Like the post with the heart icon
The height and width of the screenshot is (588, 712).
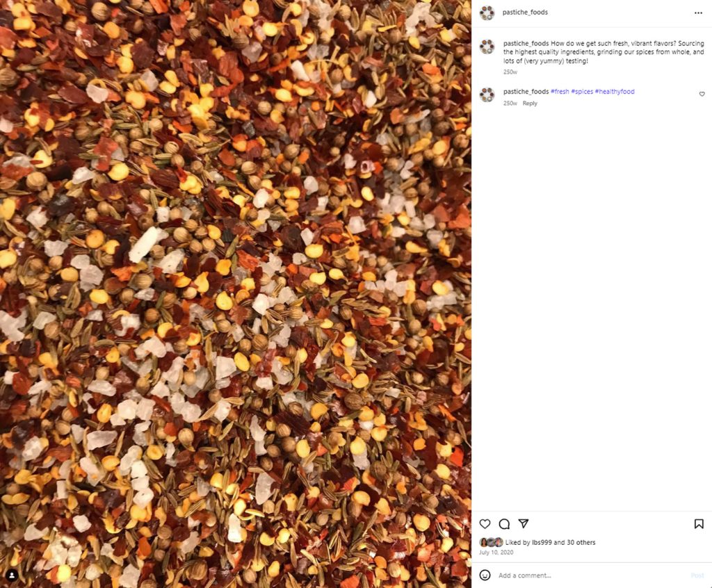tap(485, 524)
